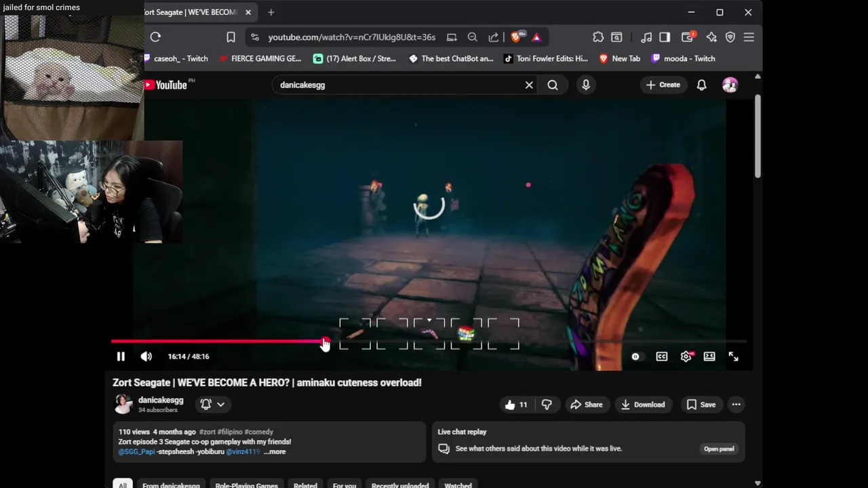Select the From danicakesgg chip

(171, 485)
